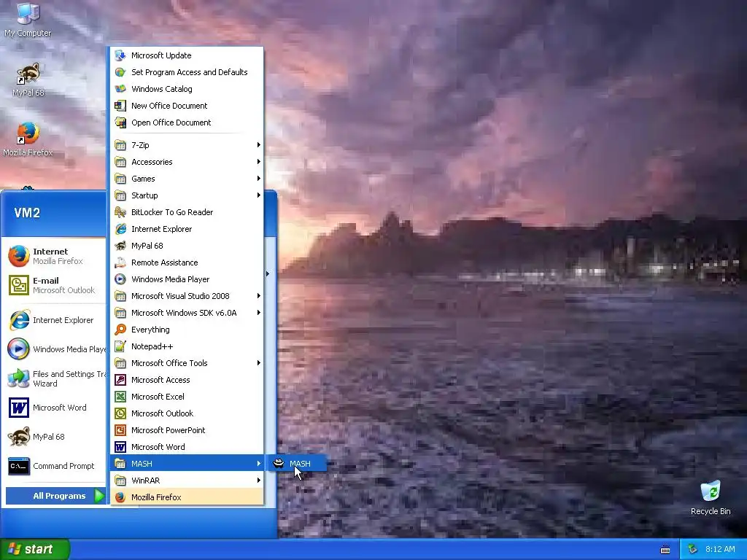Open pinned Internet Explorer in start menu
Screen dimensions: 747x560
click(54, 320)
